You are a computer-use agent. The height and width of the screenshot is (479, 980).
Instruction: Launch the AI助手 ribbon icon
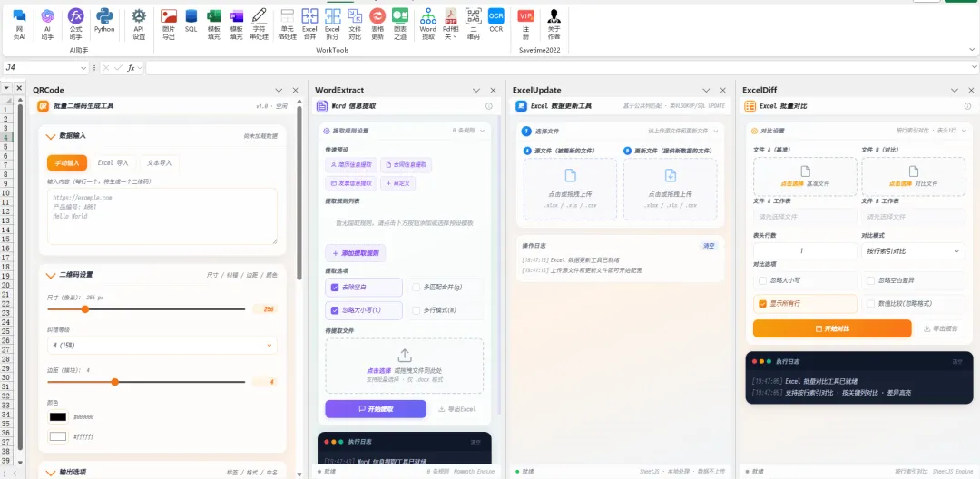tap(47, 24)
